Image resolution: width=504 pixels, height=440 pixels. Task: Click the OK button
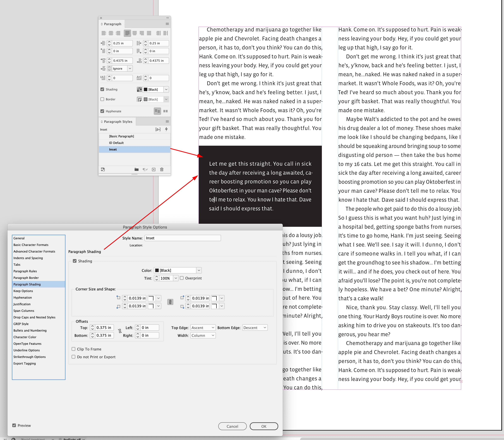264,426
